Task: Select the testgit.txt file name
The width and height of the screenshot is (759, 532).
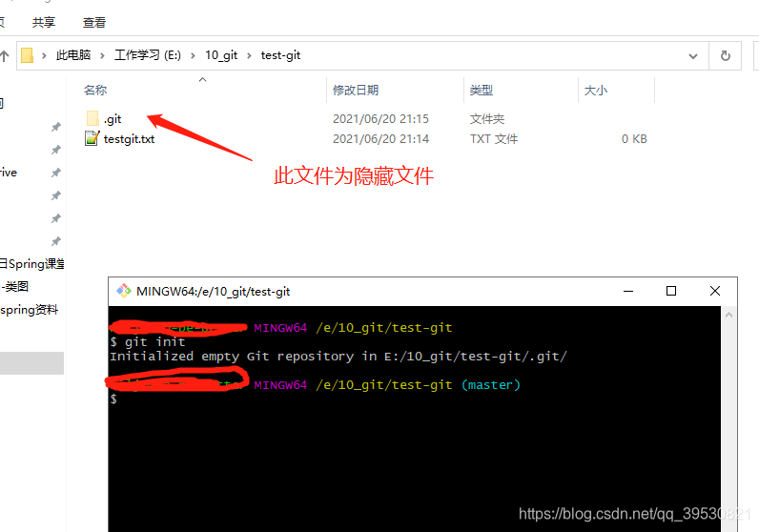Action: point(129,139)
